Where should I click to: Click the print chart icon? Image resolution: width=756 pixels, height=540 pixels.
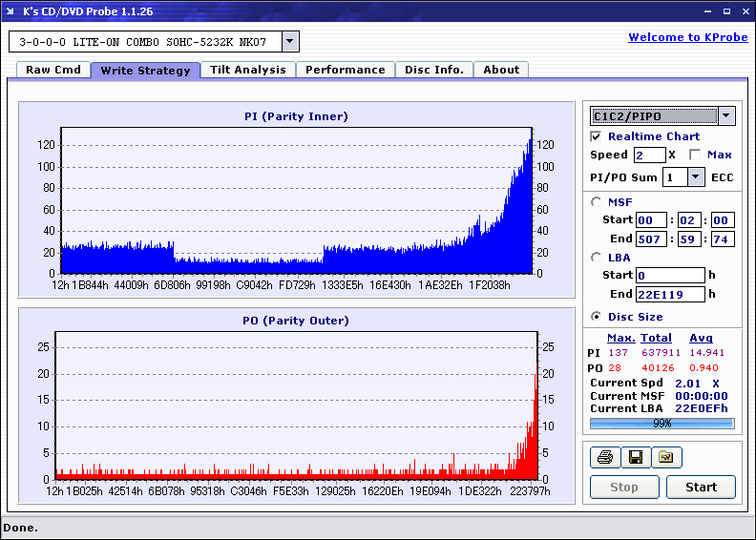[x=605, y=457]
